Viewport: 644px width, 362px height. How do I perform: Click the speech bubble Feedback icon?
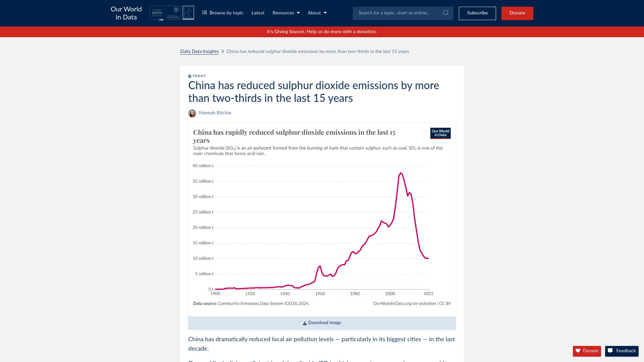coord(610,351)
